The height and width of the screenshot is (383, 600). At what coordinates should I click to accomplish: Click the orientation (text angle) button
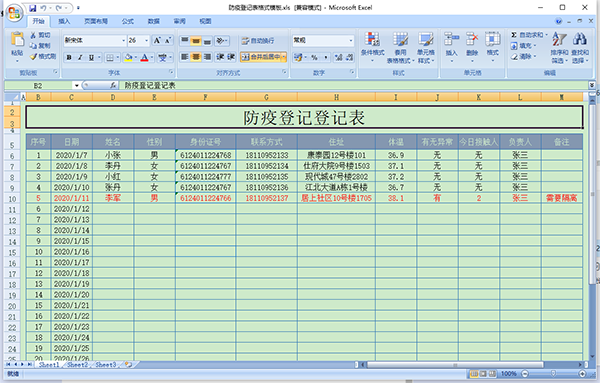point(222,40)
